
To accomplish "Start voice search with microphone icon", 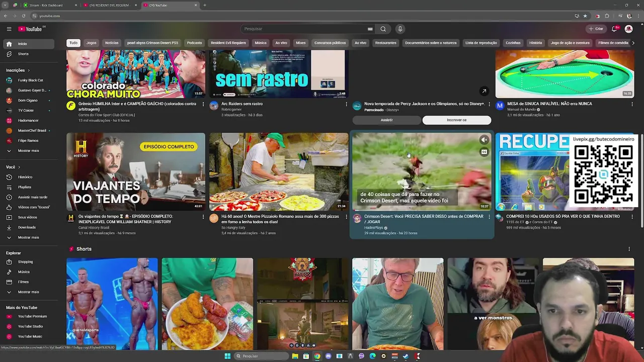I will pyautogui.click(x=400, y=29).
